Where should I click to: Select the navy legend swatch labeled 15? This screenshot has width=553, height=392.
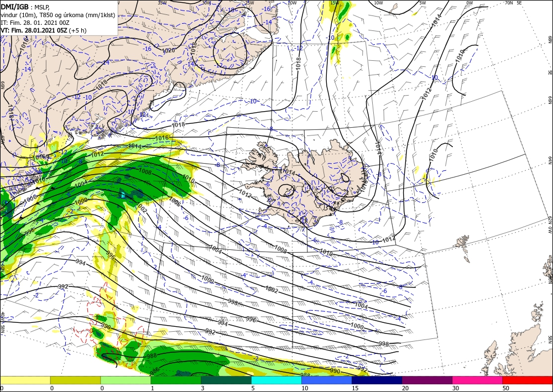point(377,380)
